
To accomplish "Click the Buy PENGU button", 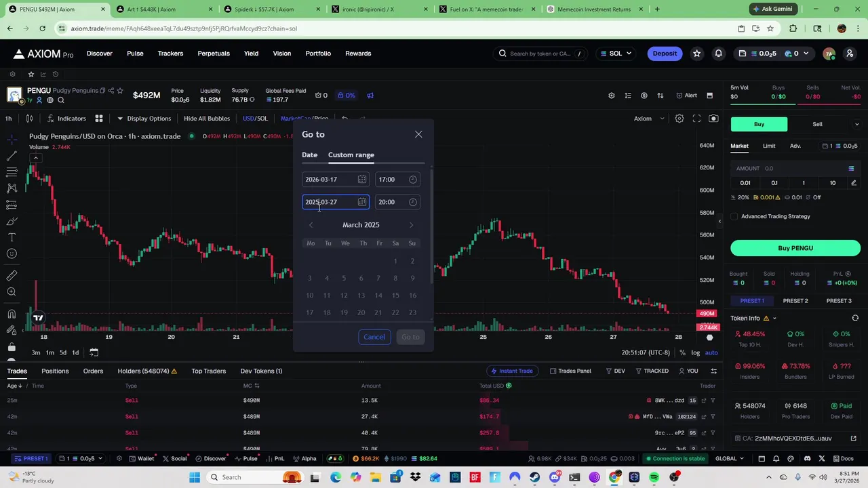I will (795, 248).
